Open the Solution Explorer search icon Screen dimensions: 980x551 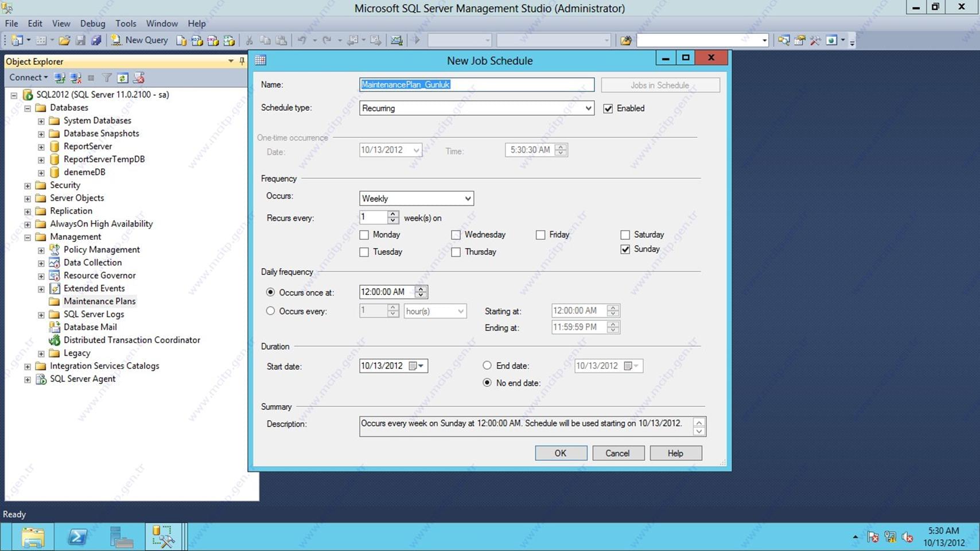783,40
